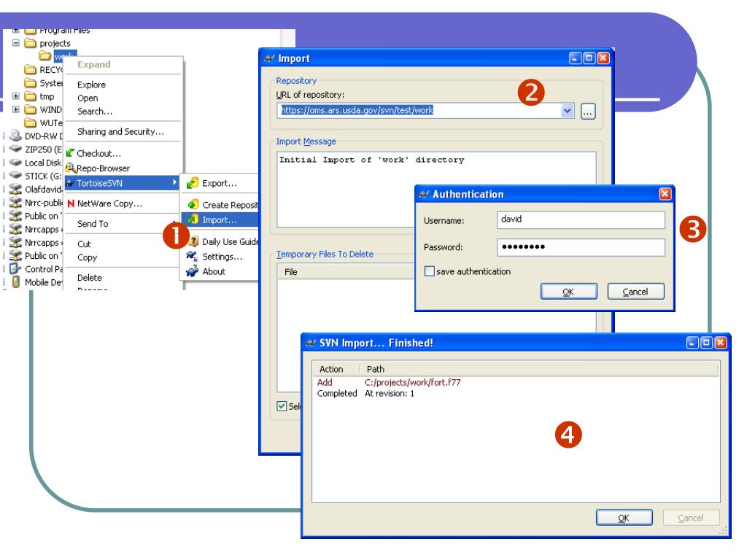This screenshot has height=560, width=747.
Task: Click the Import Message text area
Action: click(x=436, y=190)
